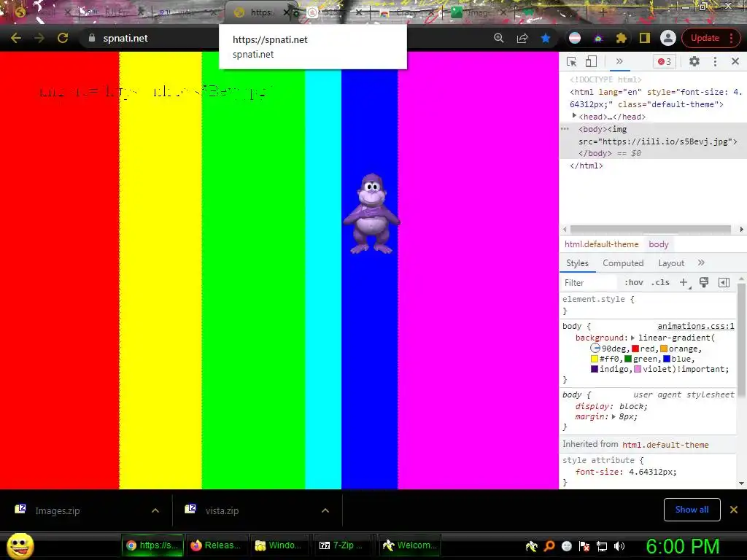Open the #ff0 yellow color swatch
Screen dimensions: 747x560
coord(595,359)
